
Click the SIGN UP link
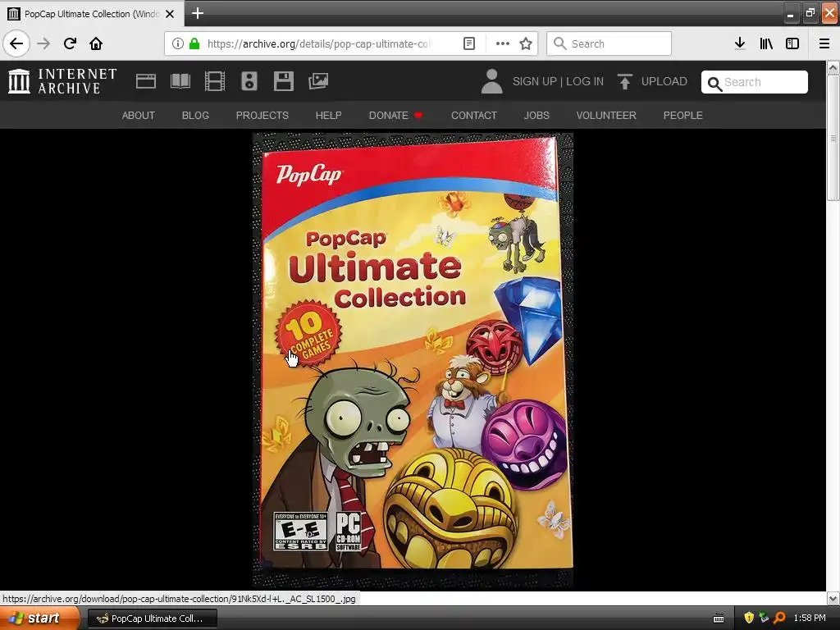[x=535, y=81]
